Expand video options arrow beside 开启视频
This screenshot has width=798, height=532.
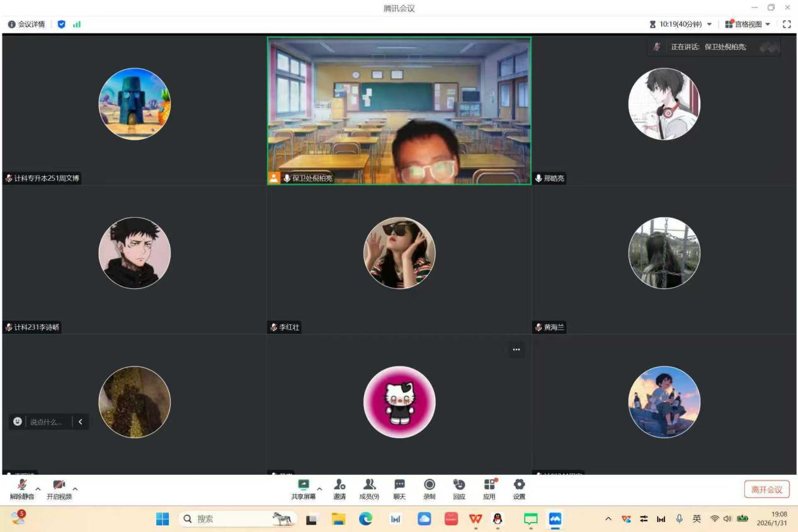pos(76,489)
